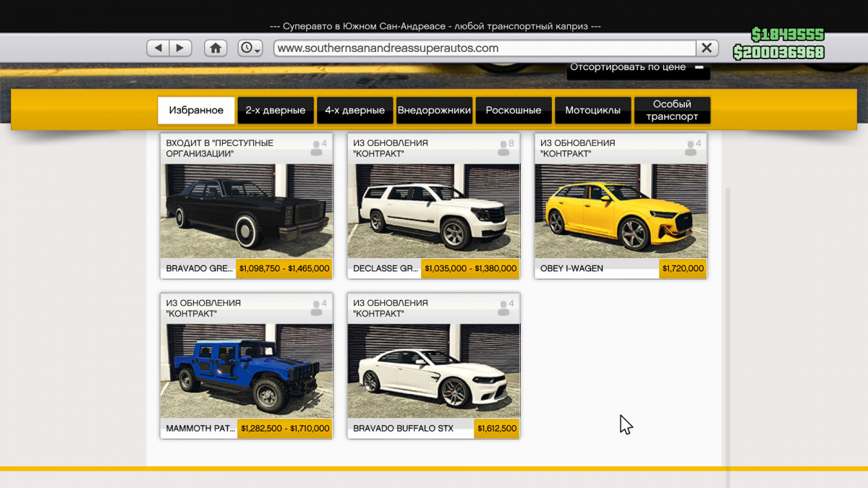The image size is (868, 488).
Task: Collapse the sort by price control
Action: (699, 67)
